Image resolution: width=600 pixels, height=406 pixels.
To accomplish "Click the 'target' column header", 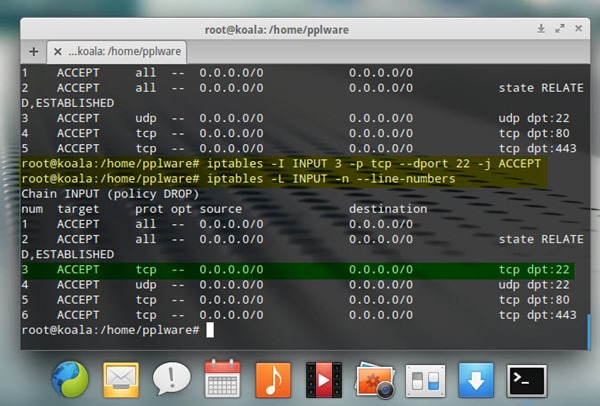I will (78, 209).
